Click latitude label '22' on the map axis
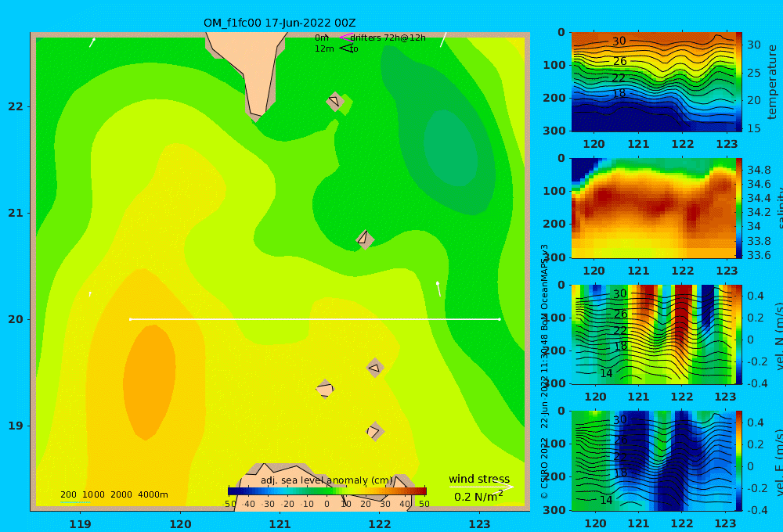 click(16, 106)
